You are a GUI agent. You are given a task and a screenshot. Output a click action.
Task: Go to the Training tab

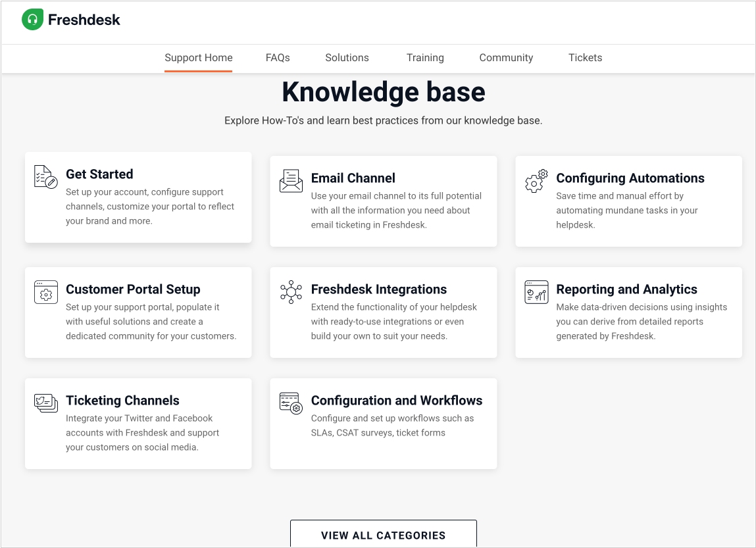(425, 58)
